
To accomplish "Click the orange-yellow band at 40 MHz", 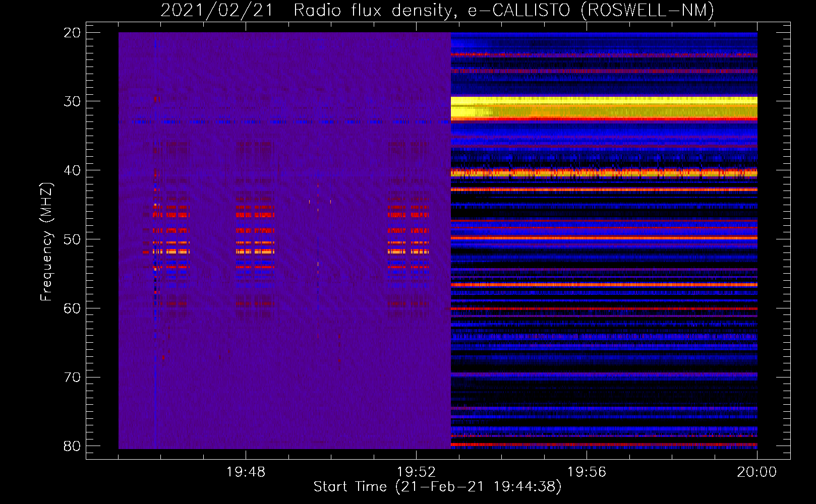I will [x=604, y=173].
